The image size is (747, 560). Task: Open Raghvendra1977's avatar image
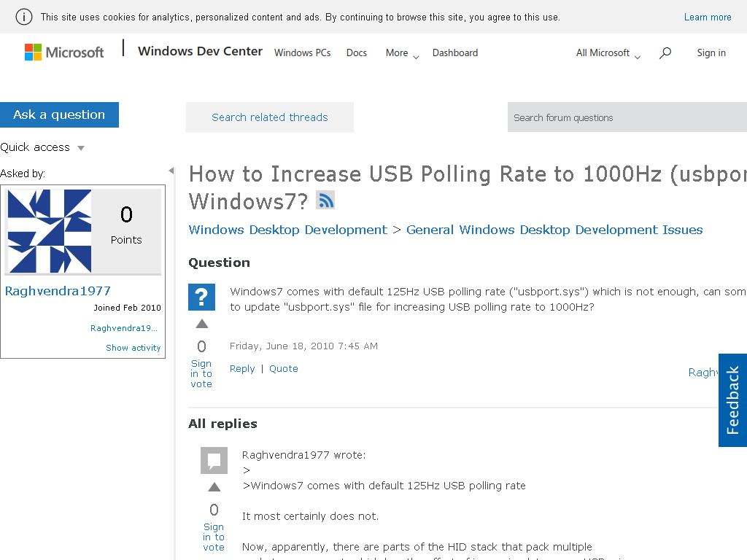tap(50, 231)
